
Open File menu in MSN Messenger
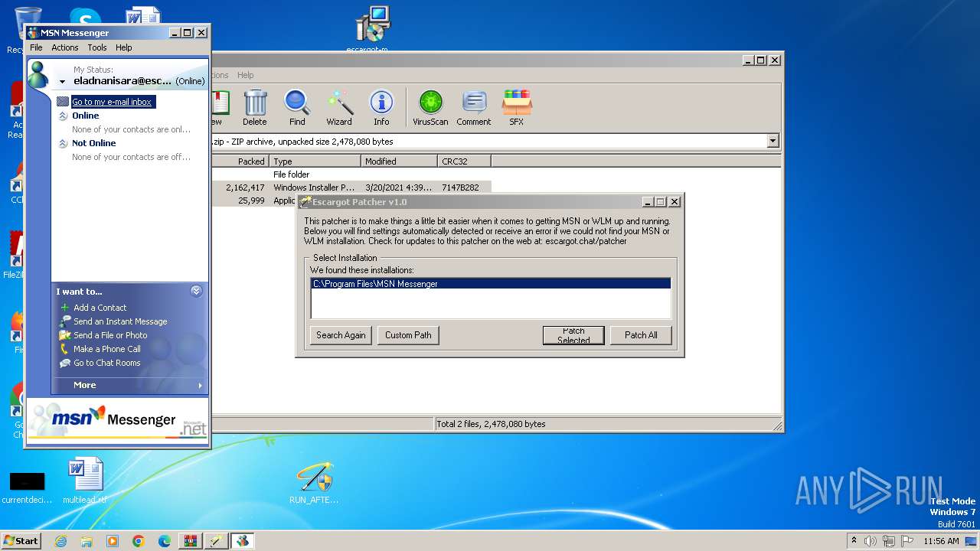[36, 47]
